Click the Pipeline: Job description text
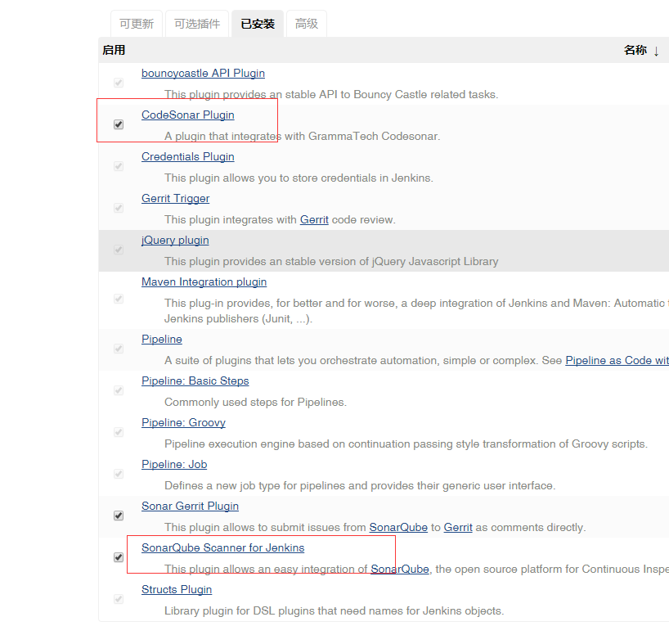Viewport: 669px width, 644px height. point(360,486)
